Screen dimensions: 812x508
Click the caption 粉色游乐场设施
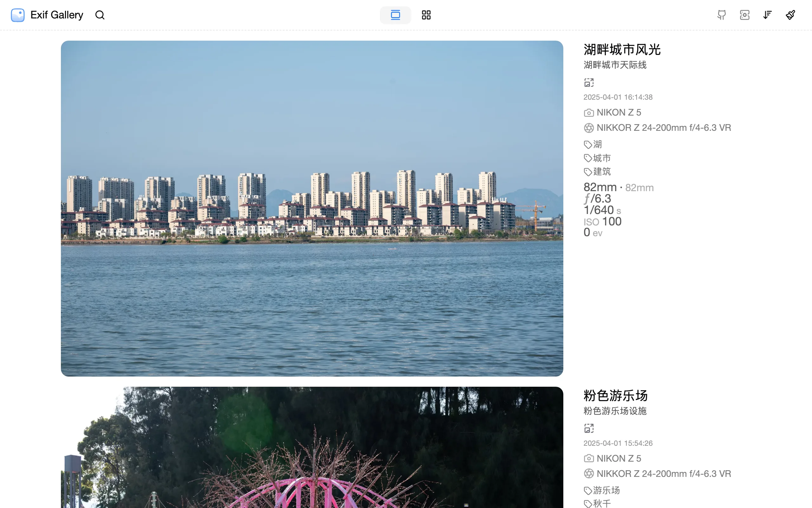tap(615, 411)
